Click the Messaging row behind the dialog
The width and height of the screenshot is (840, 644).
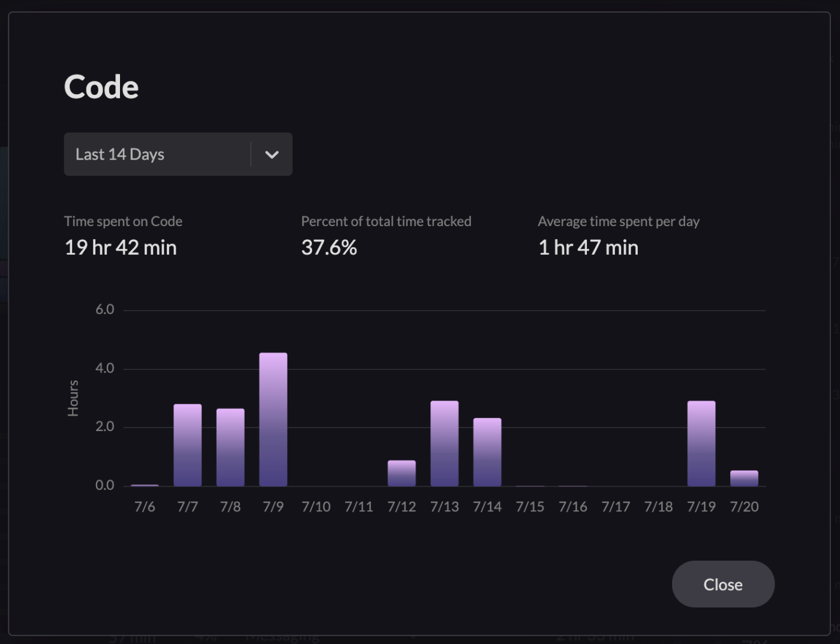pyautogui.click(x=282, y=637)
